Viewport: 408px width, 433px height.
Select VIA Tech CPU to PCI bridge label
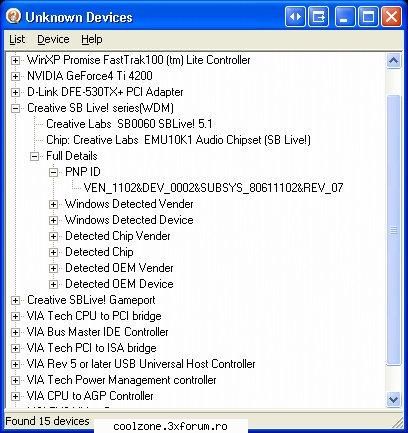coord(94,316)
